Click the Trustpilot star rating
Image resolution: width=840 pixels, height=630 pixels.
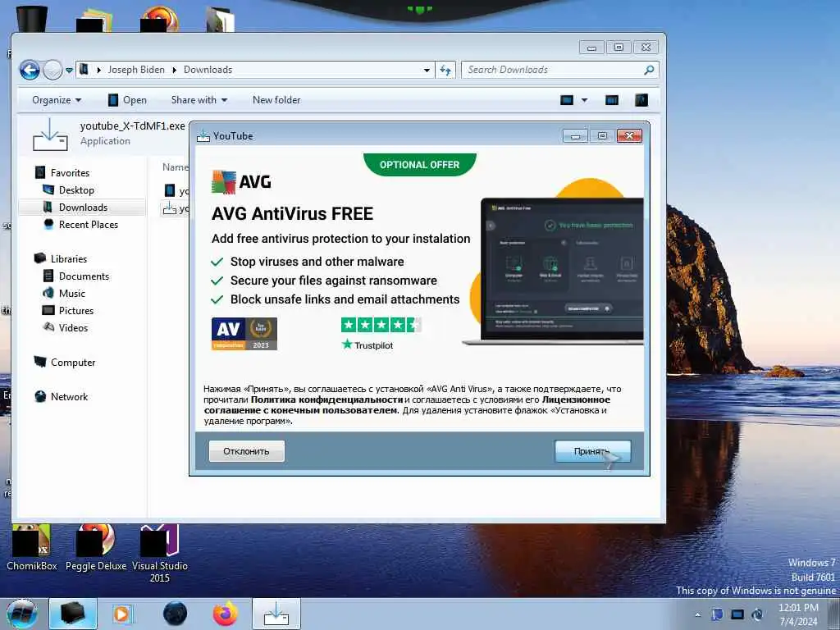(381, 325)
